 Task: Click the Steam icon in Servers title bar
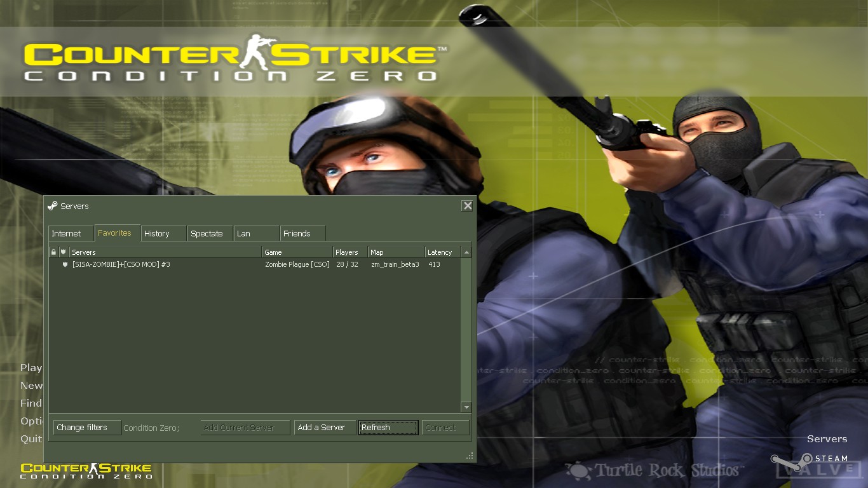tap(53, 206)
